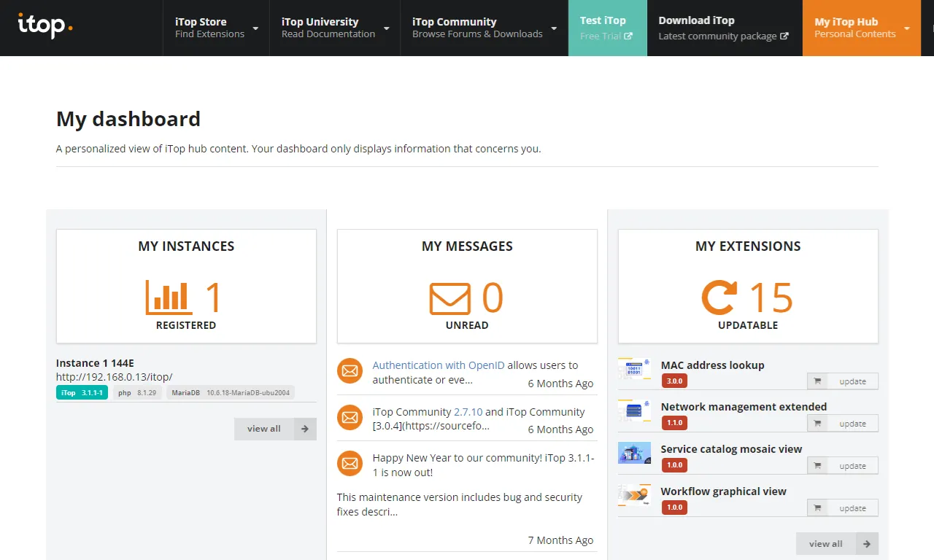Open the iTop Community menu
This screenshot has height=560, width=934.
click(485, 28)
